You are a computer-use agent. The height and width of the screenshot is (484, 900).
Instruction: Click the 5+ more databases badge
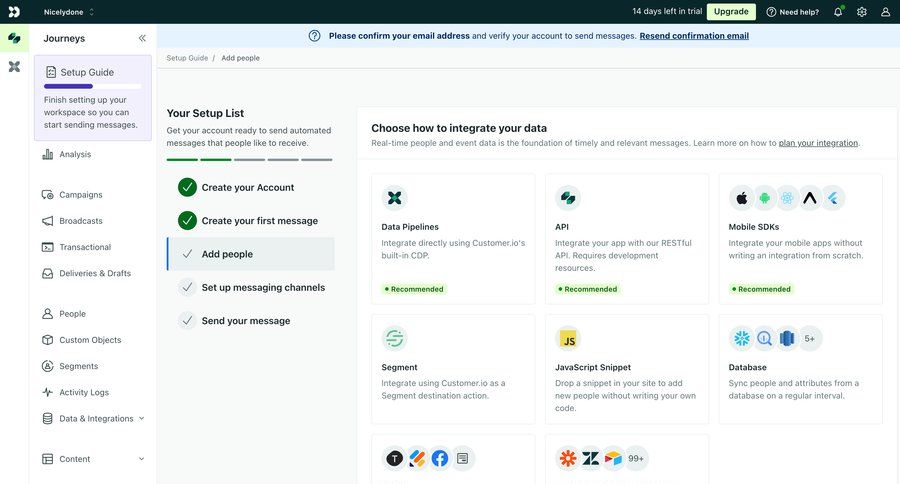pos(810,338)
